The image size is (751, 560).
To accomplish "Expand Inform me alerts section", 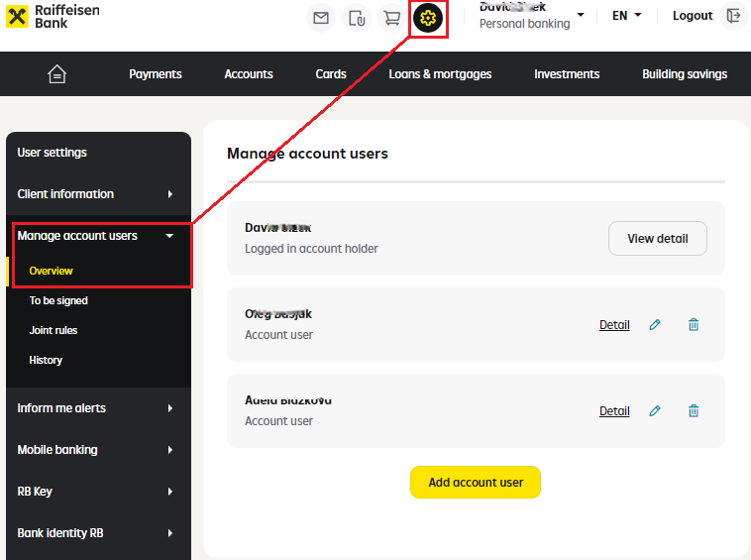I will 99,408.
